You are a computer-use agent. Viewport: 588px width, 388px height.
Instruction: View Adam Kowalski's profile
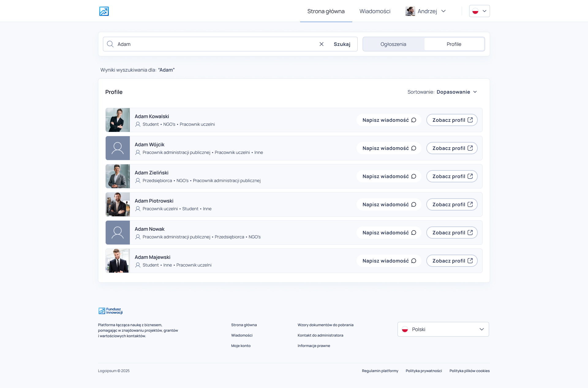[452, 120]
